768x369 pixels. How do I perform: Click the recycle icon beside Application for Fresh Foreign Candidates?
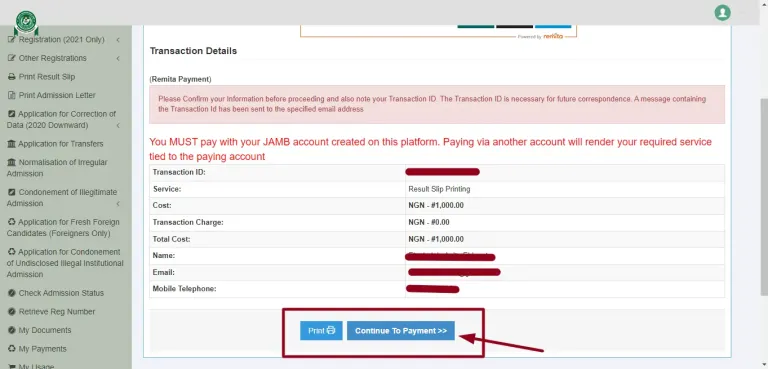coord(12,222)
